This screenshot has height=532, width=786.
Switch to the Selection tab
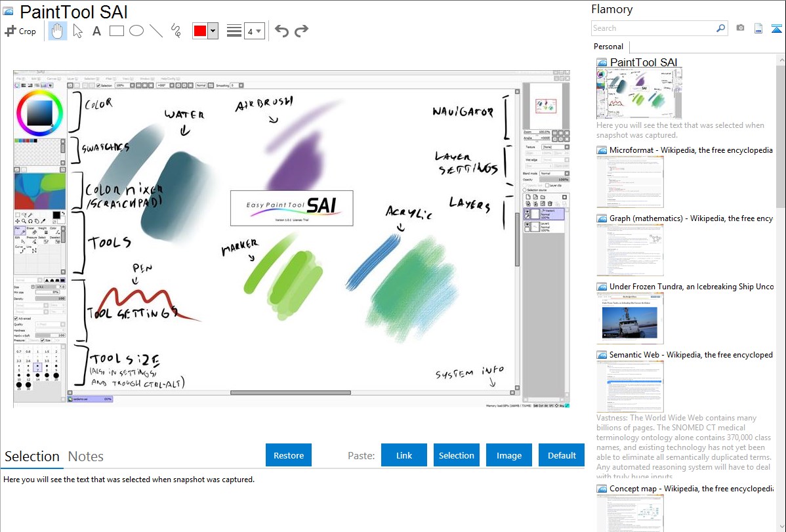click(32, 457)
